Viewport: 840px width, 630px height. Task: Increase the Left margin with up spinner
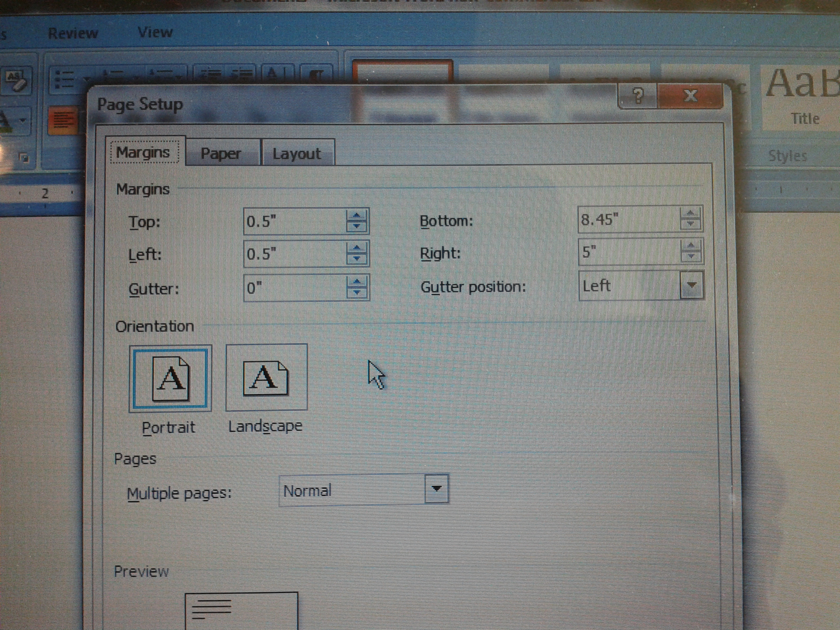tap(356, 248)
